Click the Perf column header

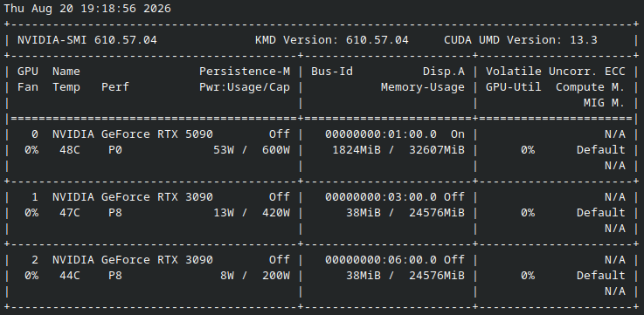(115, 87)
